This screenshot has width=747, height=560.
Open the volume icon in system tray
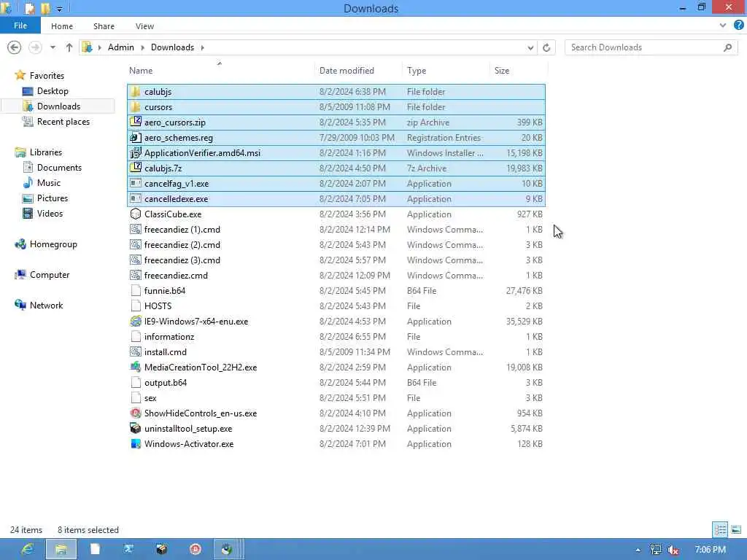673,550
